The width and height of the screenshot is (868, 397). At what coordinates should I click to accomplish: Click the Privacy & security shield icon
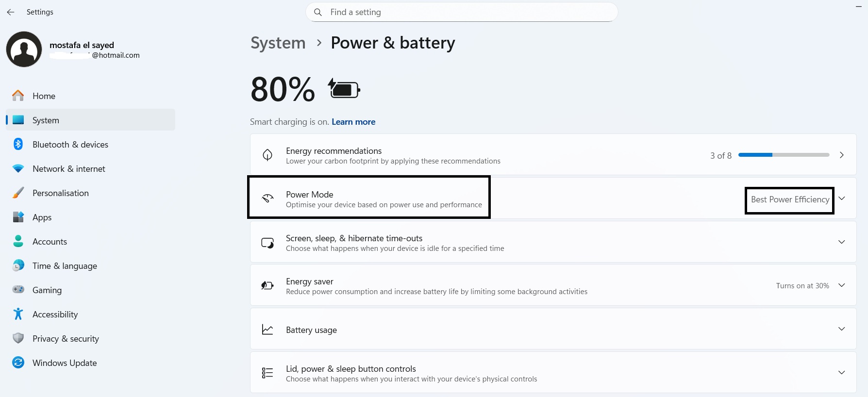[18, 338]
